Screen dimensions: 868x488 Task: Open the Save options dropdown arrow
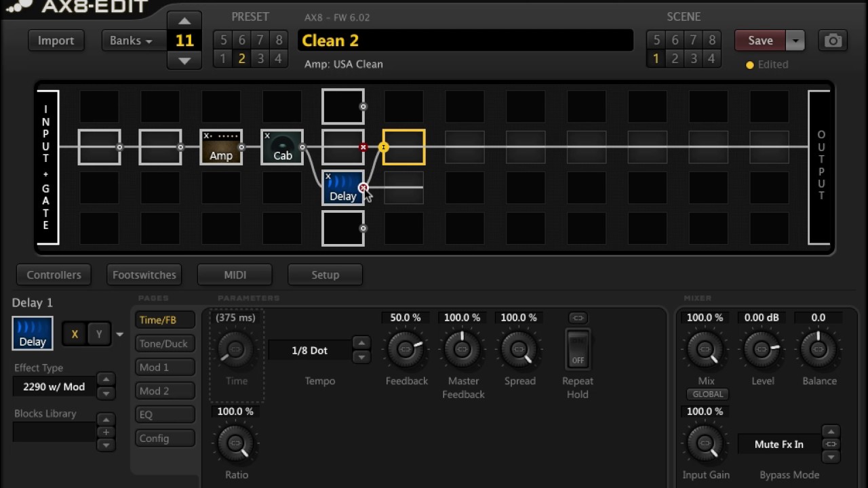click(795, 41)
